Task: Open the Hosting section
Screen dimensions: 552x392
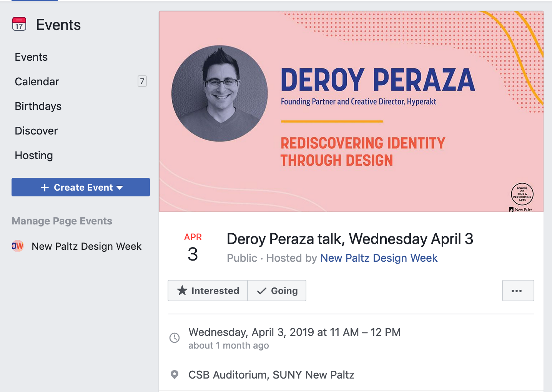Action: click(34, 155)
